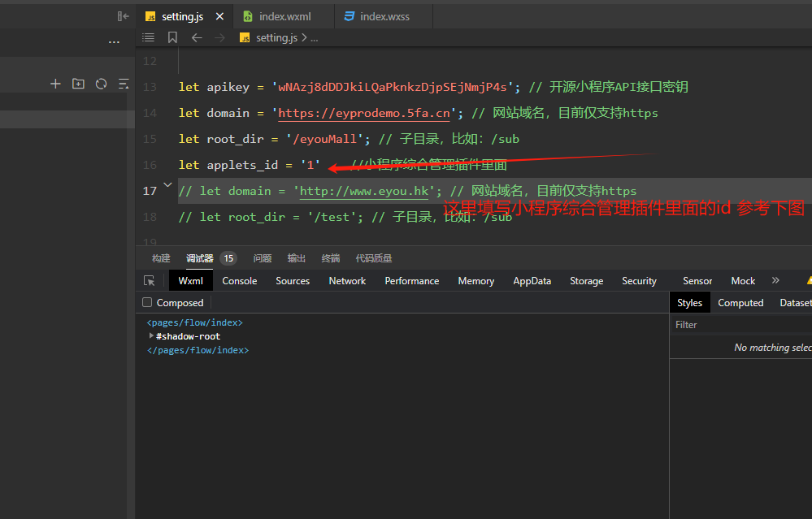The height and width of the screenshot is (519, 812).
Task: Select the Console devtools tab
Action: tap(240, 281)
